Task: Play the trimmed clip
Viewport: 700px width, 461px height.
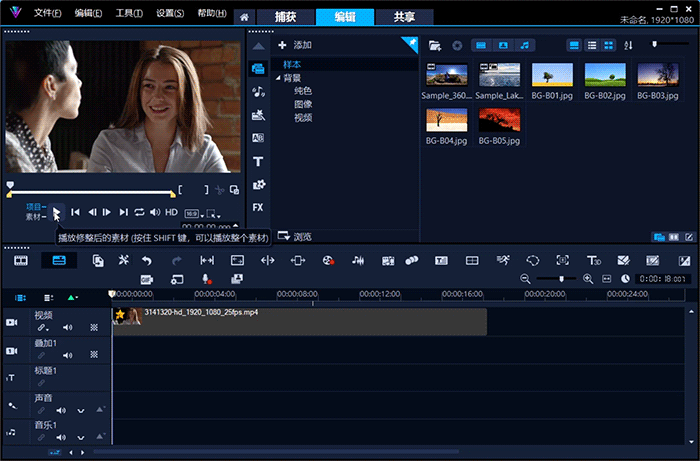Action: (x=56, y=212)
